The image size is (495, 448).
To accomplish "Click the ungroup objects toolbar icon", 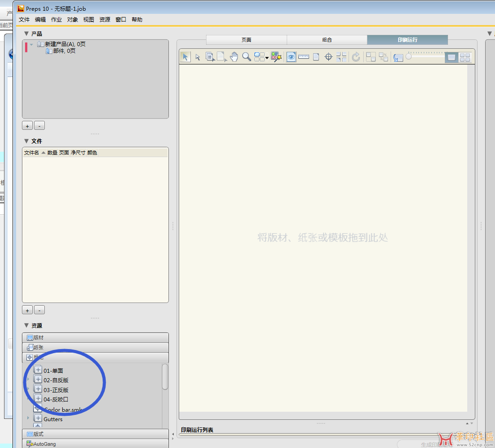I will 383,57.
